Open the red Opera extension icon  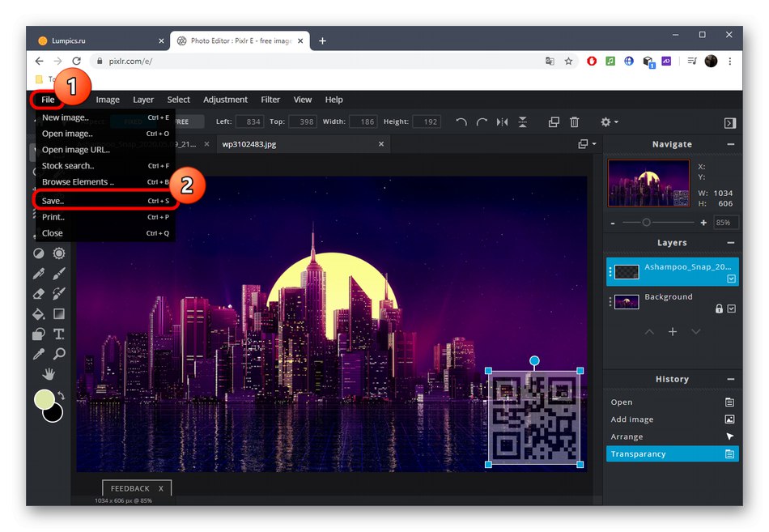592,61
